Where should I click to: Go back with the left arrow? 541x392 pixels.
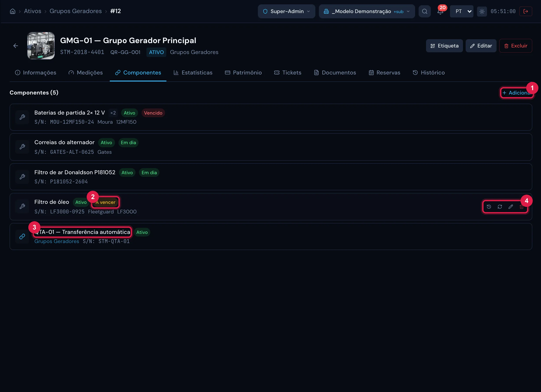coord(16,46)
